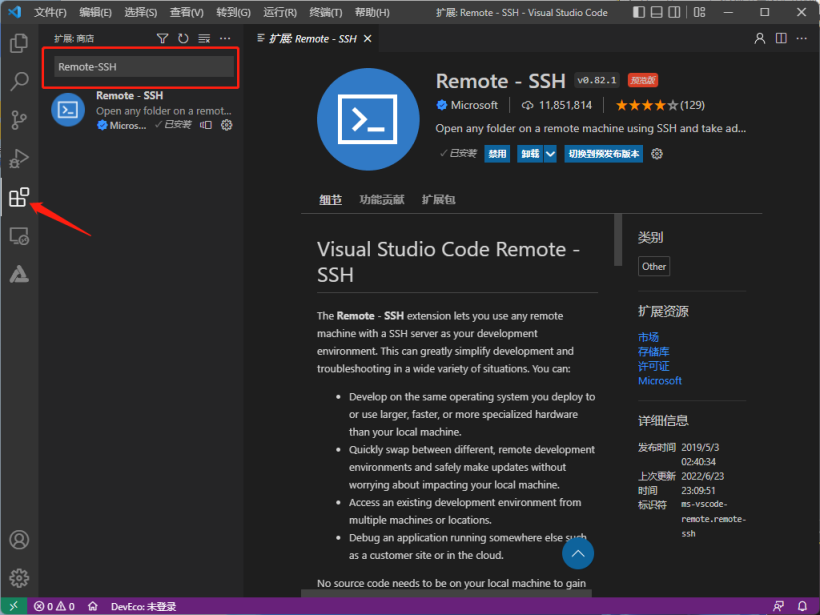The image size is (820, 615).
Task: Click the filter extensions funnel icon
Action: point(163,38)
